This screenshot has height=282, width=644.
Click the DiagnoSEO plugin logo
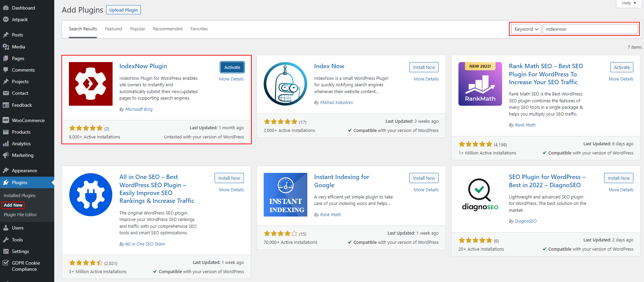point(480,195)
